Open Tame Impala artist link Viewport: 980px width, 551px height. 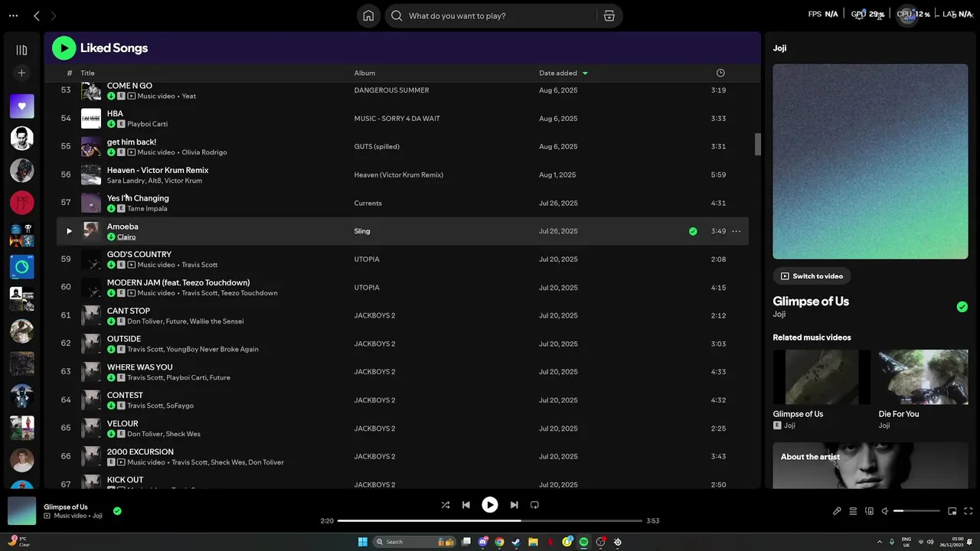pos(147,209)
